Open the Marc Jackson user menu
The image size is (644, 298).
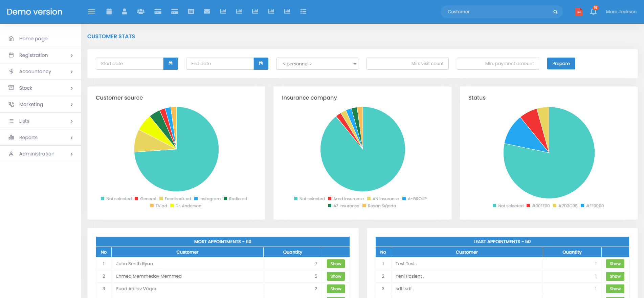[621, 12]
